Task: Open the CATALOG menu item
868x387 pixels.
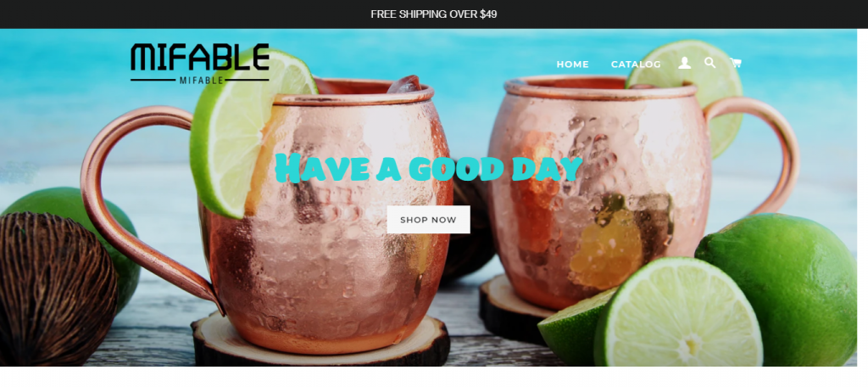Action: (x=636, y=64)
